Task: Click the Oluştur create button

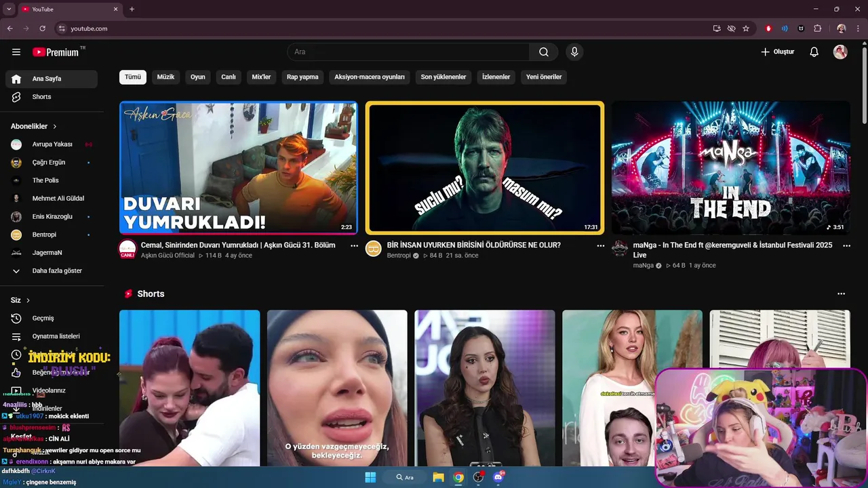Action: pos(777,52)
